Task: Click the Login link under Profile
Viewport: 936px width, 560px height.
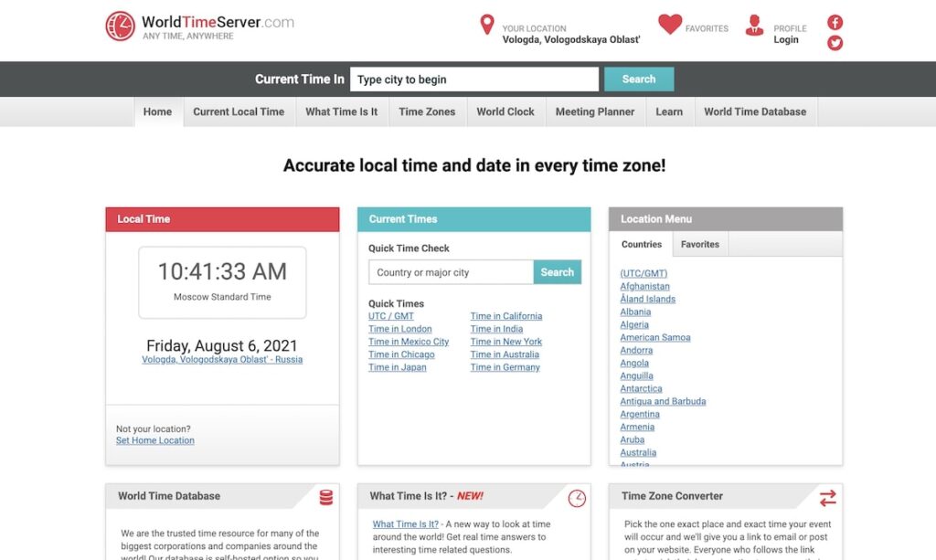Action: [785, 39]
